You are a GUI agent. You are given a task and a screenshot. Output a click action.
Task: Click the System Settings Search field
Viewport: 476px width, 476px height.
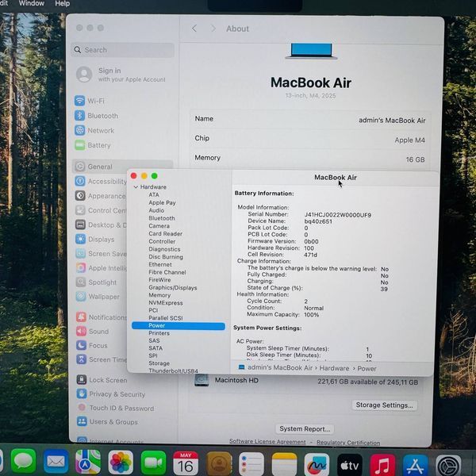click(123, 50)
